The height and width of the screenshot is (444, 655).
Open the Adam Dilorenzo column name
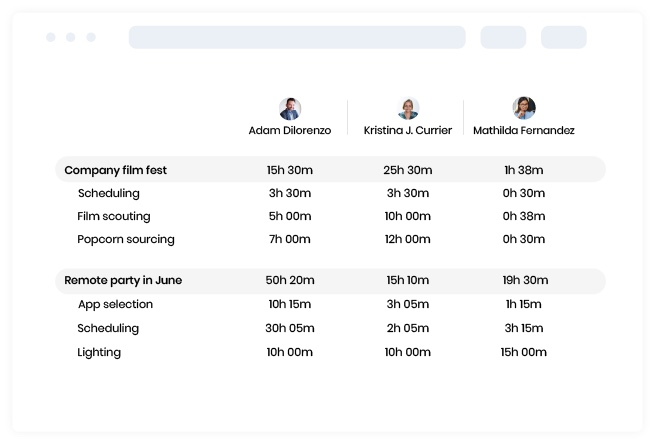[290, 131]
